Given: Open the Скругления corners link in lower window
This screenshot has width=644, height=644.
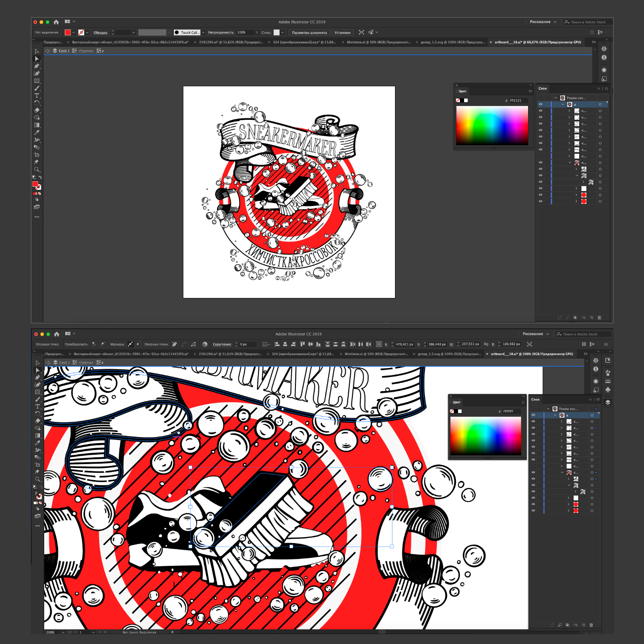Looking at the screenshot, I should [222, 344].
